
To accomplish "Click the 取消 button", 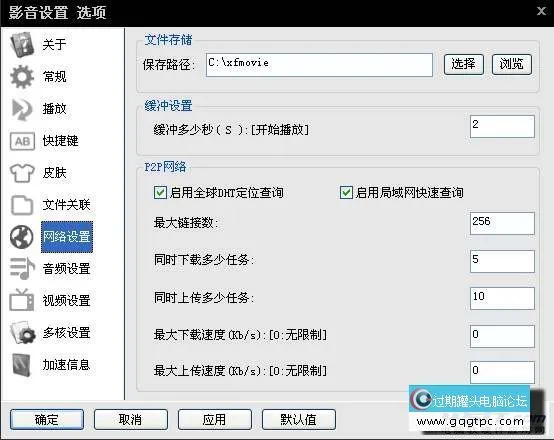I will (131, 420).
